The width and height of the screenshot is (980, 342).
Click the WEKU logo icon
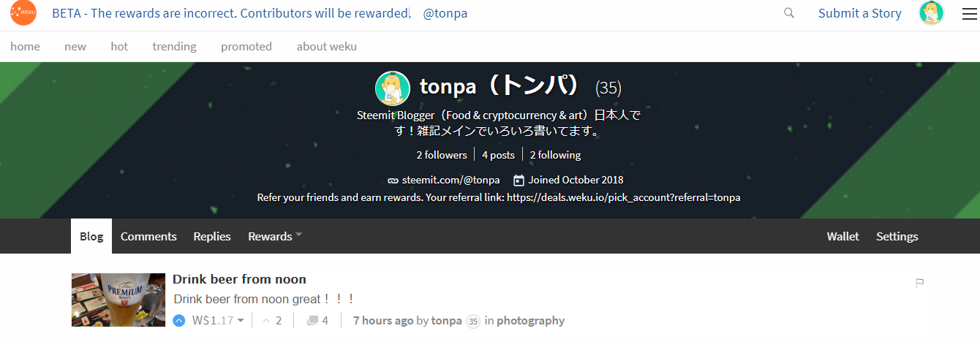tap(23, 13)
